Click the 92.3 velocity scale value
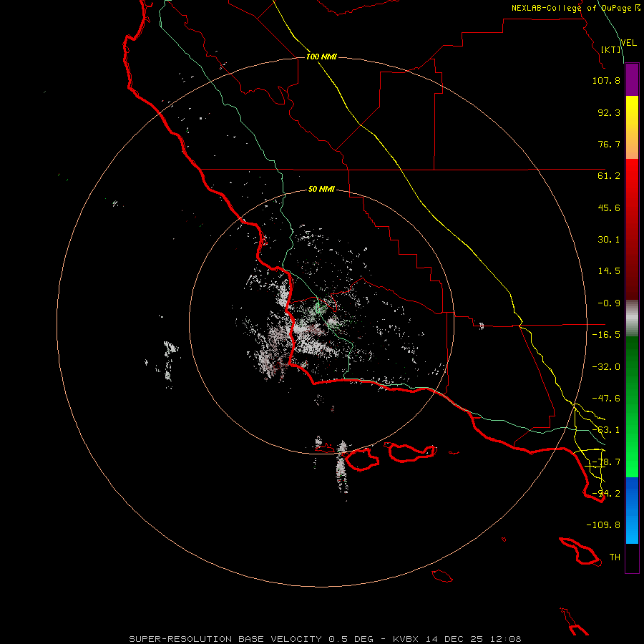Image resolution: width=644 pixels, height=644 pixels. pyautogui.click(x=609, y=112)
